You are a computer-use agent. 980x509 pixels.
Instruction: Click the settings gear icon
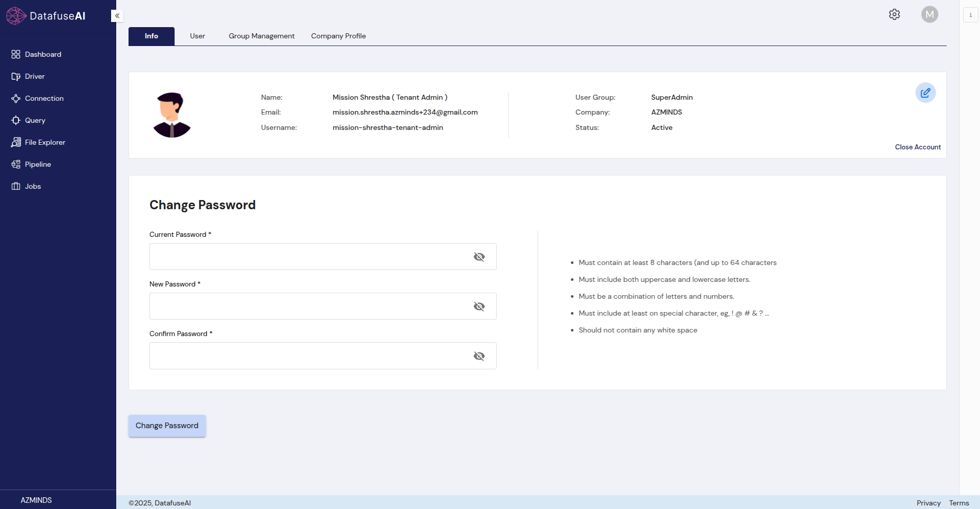click(x=894, y=14)
